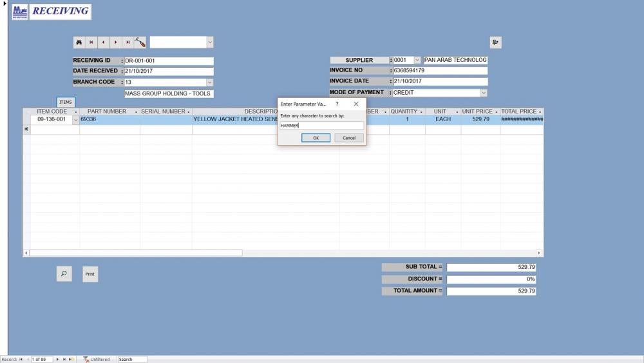644x363 pixels.
Task: Open the Mode of Payment dropdown
Action: pos(484,93)
